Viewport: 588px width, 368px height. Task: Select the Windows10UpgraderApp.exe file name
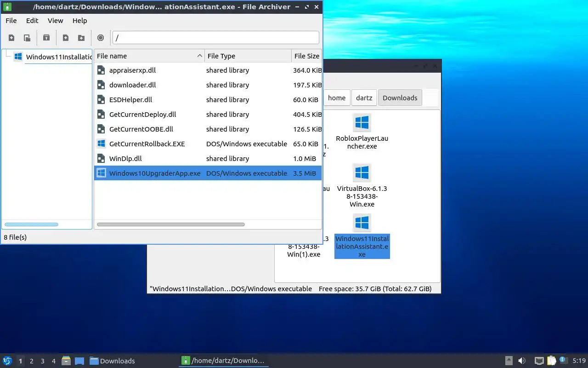pyautogui.click(x=155, y=173)
